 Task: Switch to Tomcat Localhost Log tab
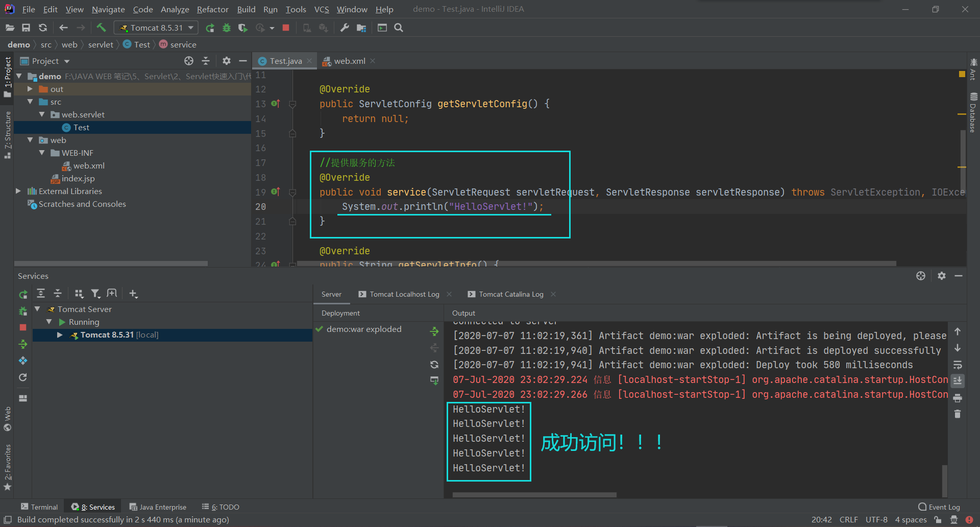[x=404, y=294]
